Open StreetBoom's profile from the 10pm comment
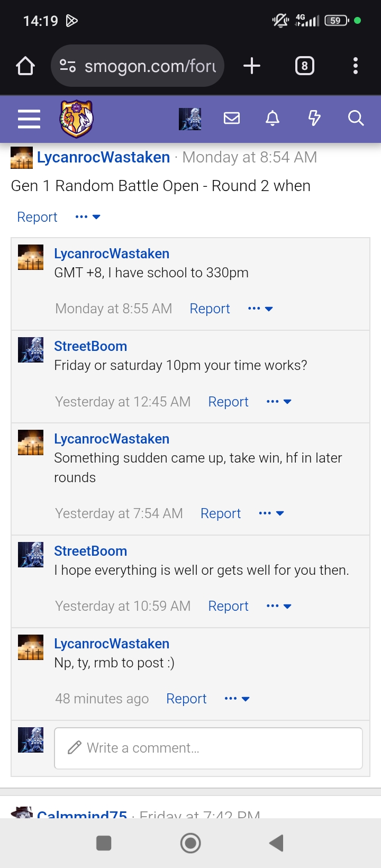The image size is (381, 868). pos(90,346)
